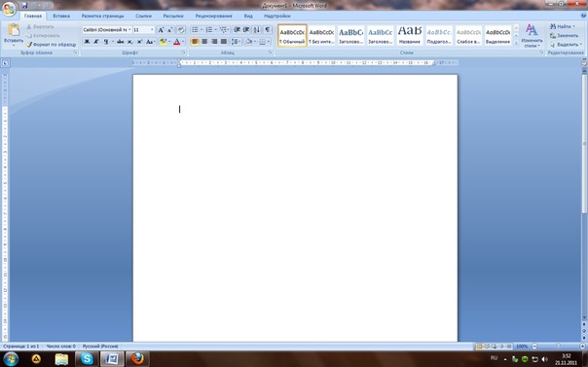Viewport: 588px width, 367px height.
Task: Click Заменить (Replace) button
Action: 564,35
